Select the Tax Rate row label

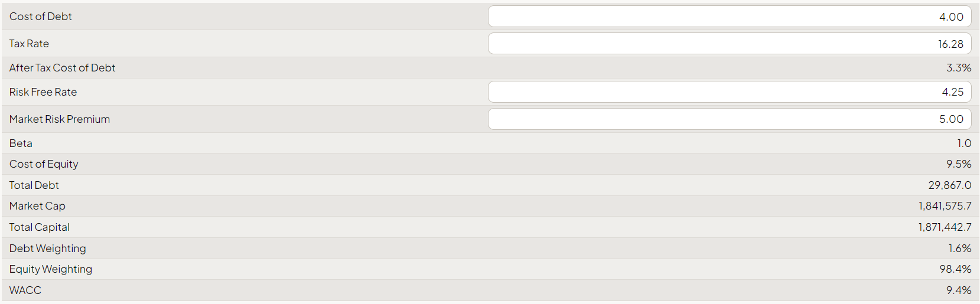[29, 44]
